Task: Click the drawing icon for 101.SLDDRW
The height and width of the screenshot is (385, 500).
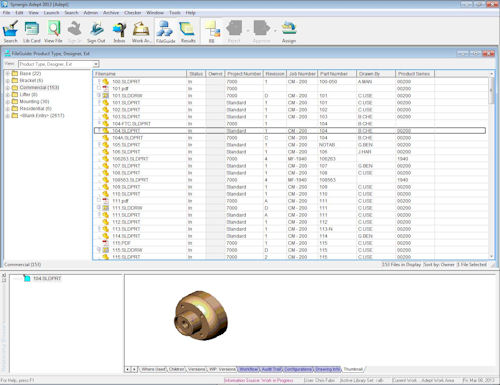Action: click(x=106, y=96)
